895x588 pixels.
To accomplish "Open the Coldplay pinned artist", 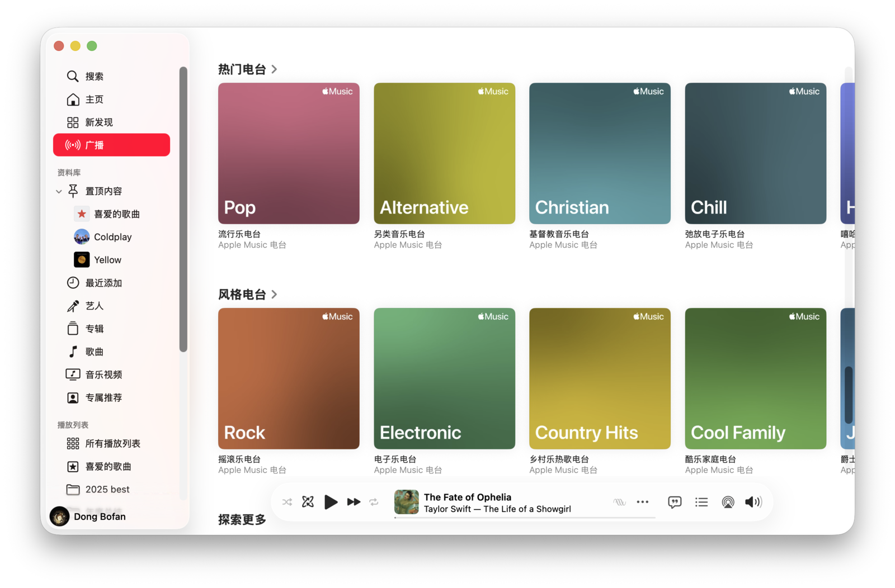I will [x=112, y=237].
